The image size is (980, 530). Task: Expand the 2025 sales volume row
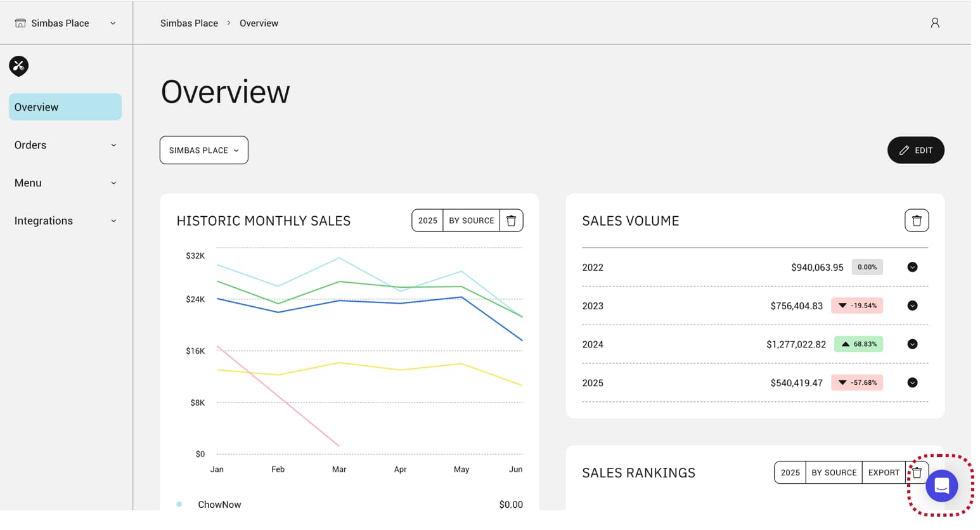coord(912,382)
